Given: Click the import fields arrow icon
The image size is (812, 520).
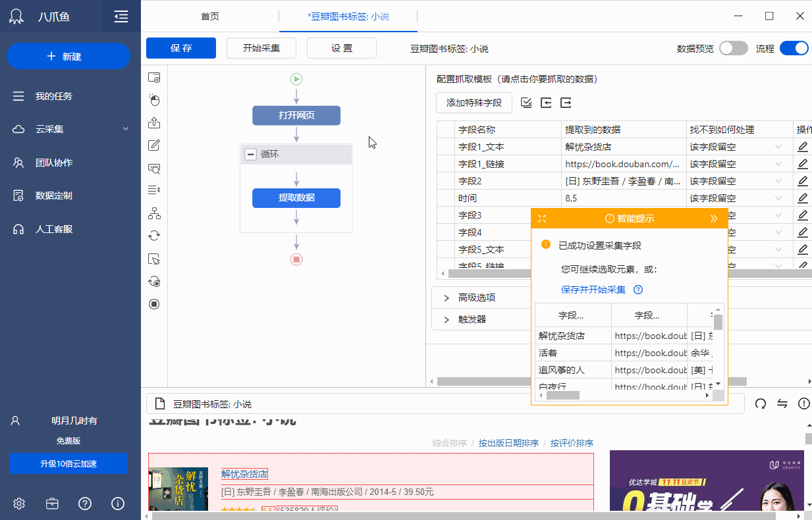Looking at the screenshot, I should coord(546,103).
